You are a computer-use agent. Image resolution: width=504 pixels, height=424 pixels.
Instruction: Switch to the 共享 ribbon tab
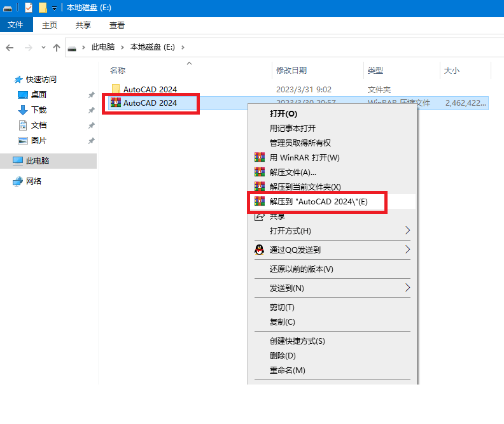click(x=83, y=25)
